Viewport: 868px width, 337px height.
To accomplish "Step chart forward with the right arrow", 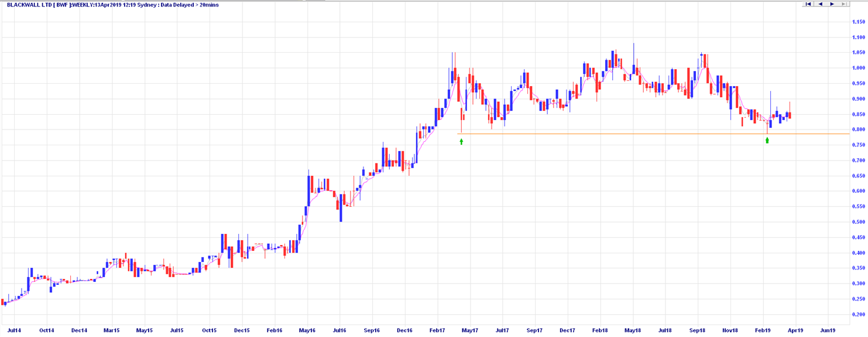I will pyautogui.click(x=832, y=4).
